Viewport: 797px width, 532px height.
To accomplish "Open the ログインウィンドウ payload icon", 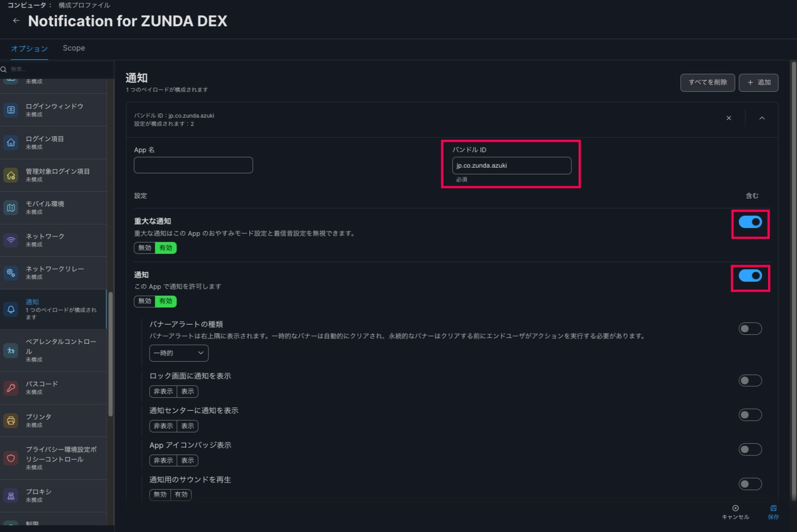I will pyautogui.click(x=11, y=110).
